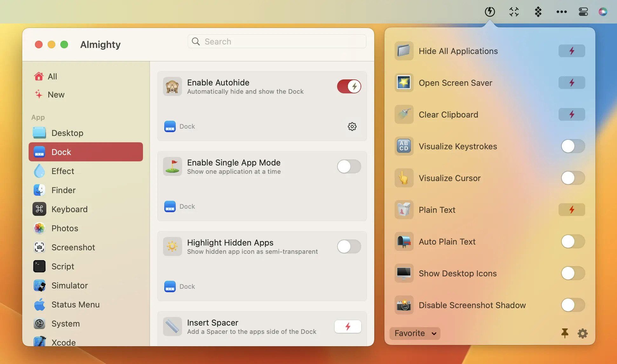Toggle Show Desktop Icons switch
This screenshot has height=364, width=617.
click(x=573, y=273)
